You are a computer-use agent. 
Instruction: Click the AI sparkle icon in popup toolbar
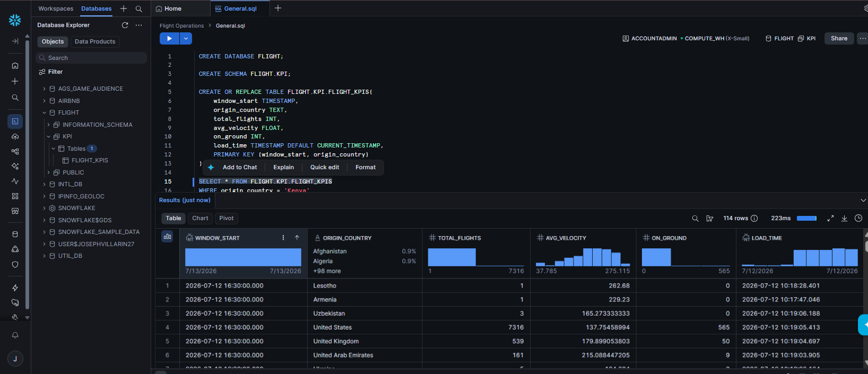(x=211, y=167)
